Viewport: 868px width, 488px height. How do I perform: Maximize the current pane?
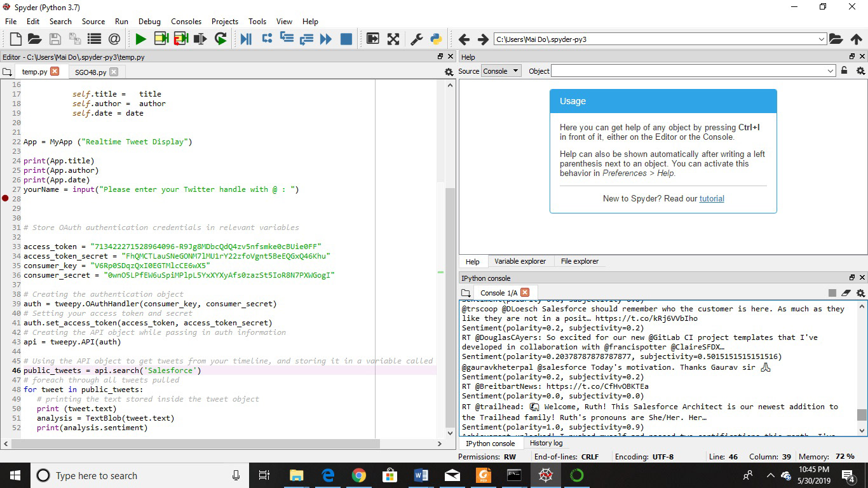373,39
